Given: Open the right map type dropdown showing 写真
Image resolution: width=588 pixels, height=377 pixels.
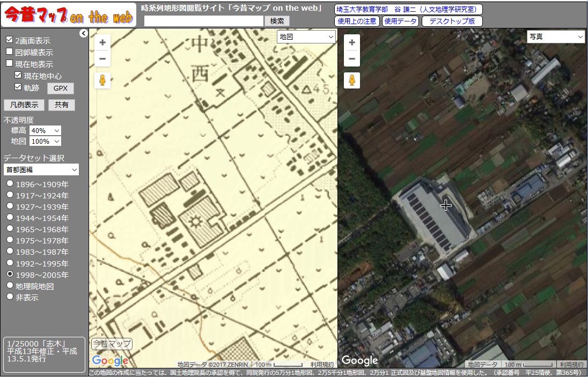Looking at the screenshot, I should (x=555, y=36).
